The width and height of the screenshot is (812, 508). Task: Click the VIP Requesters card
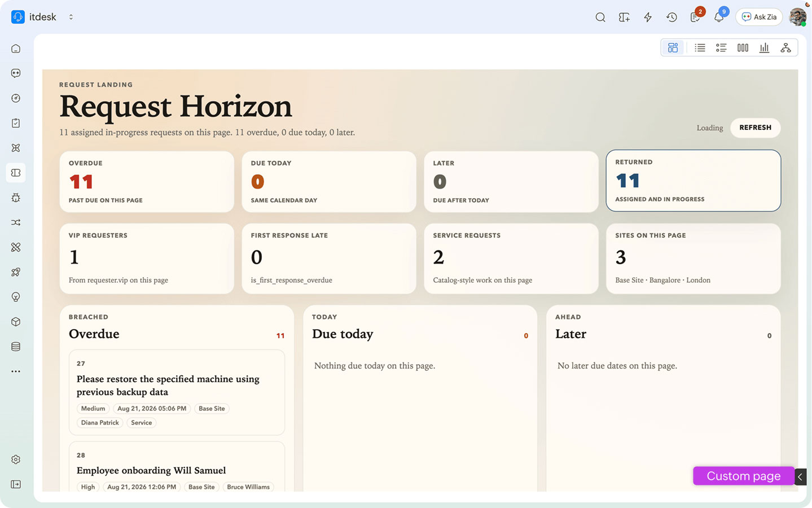pos(147,259)
